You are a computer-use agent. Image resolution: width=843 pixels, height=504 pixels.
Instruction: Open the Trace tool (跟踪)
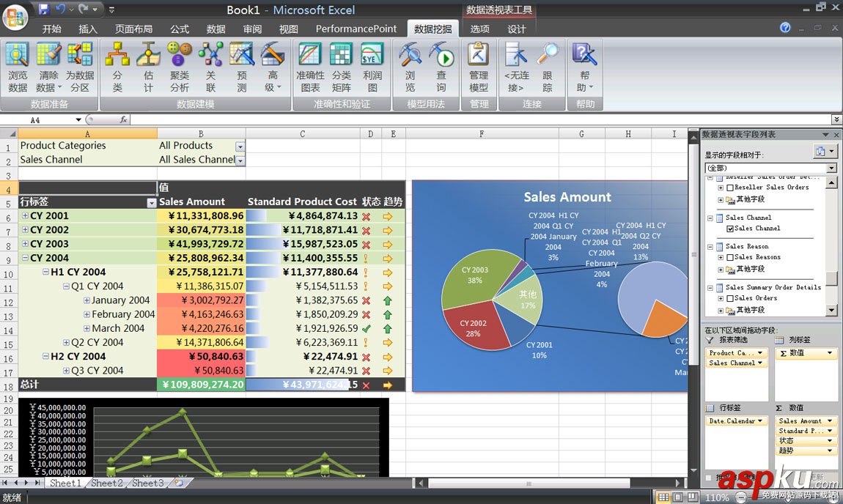[548, 67]
